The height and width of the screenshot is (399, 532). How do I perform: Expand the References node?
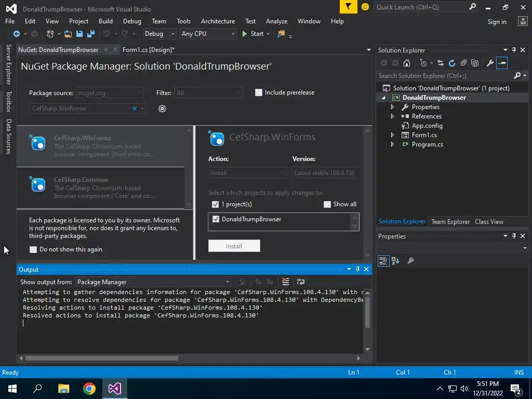tap(393, 116)
